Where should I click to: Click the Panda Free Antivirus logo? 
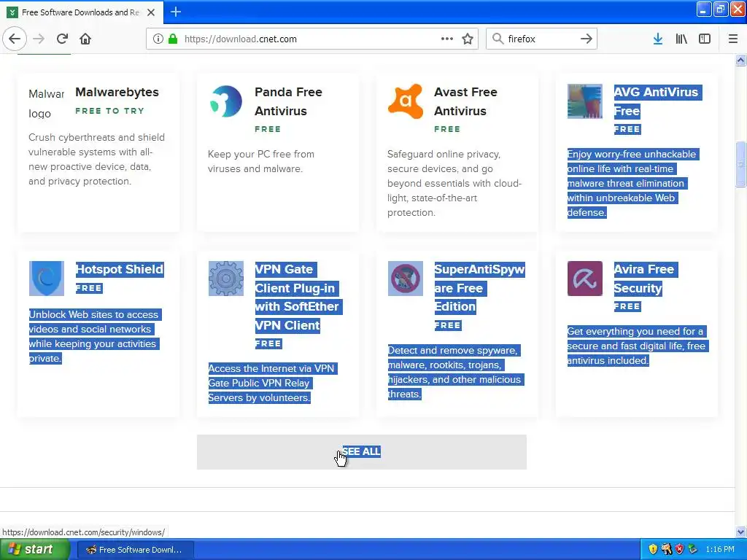pos(226,101)
